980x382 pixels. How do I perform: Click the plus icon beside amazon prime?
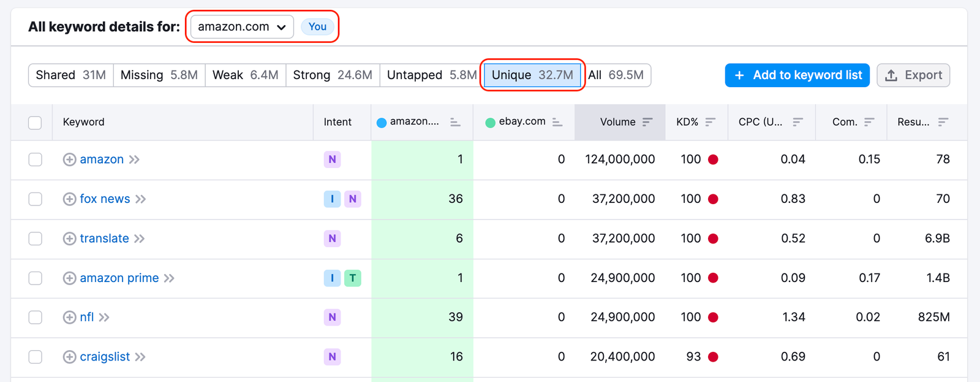pos(70,278)
